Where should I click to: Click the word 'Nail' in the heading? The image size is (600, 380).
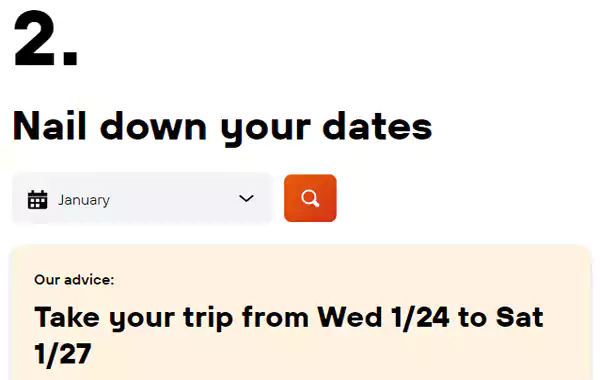tap(50, 126)
